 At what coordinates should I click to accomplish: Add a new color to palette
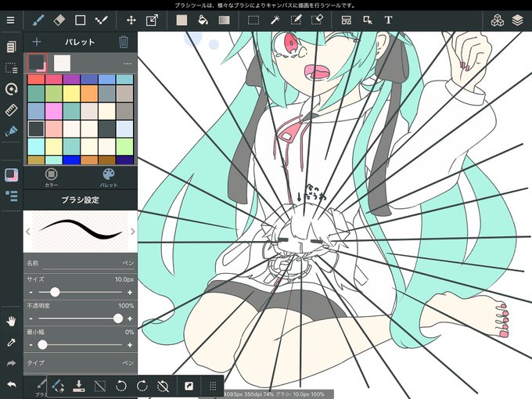[37, 42]
